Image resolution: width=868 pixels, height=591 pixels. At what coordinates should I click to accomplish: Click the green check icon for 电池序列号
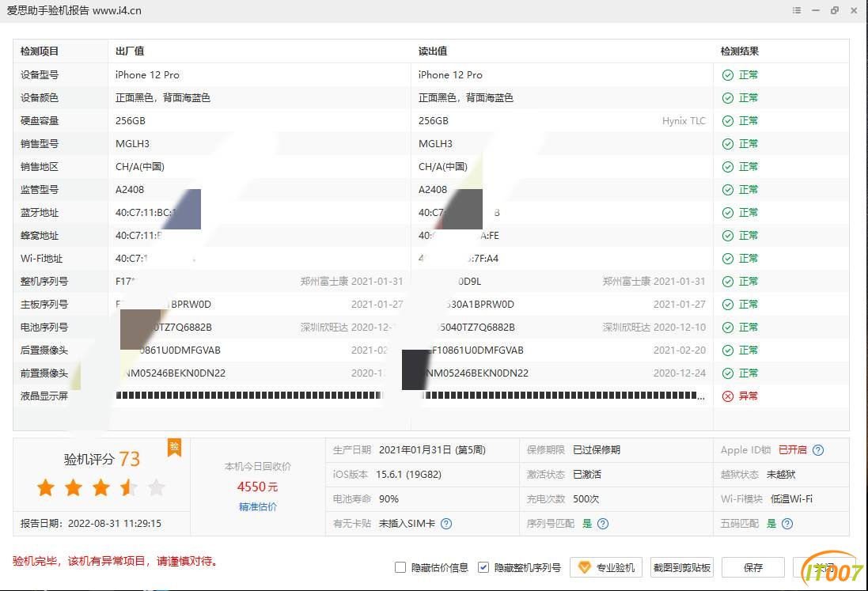tap(728, 328)
